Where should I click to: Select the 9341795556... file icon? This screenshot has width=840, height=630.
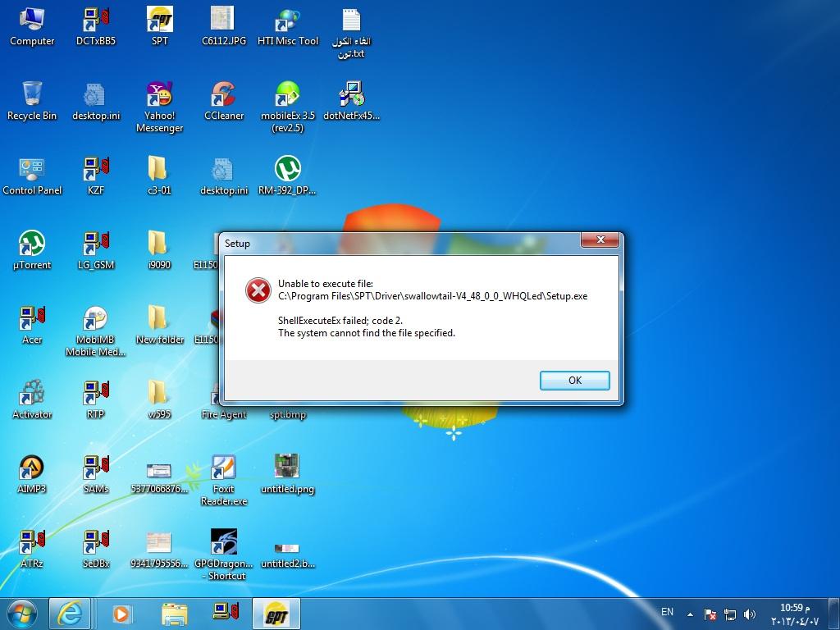(160, 549)
